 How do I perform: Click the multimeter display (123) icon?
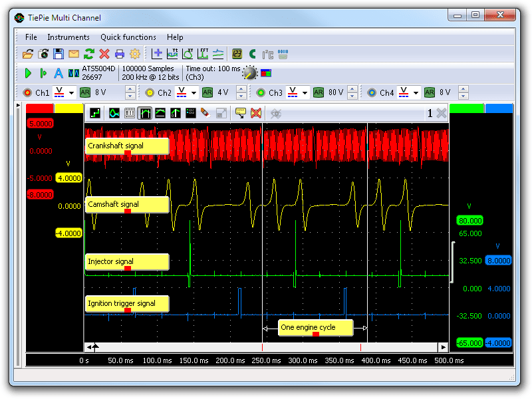pyautogui.click(x=236, y=54)
